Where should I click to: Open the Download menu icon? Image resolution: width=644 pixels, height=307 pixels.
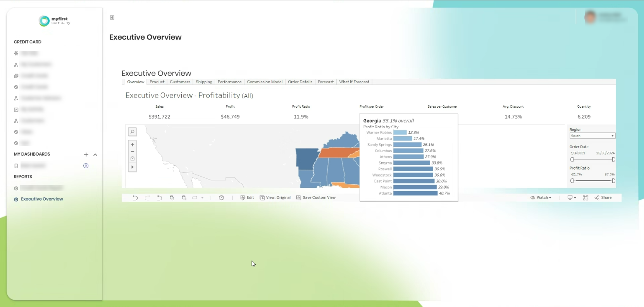572,197
